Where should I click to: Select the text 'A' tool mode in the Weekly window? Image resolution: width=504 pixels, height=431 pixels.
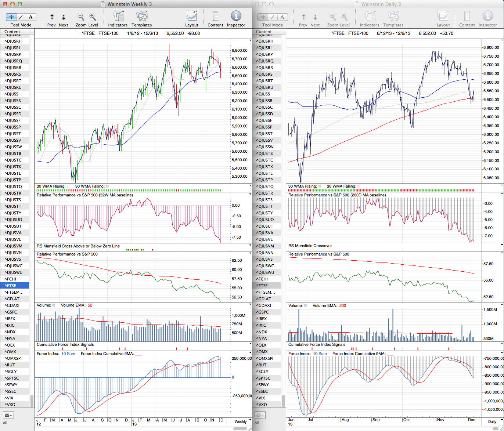coord(30,17)
